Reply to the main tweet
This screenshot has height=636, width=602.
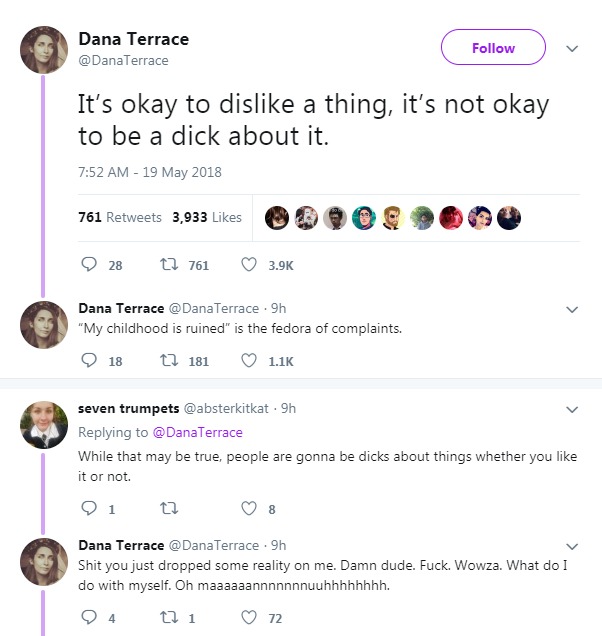[88, 265]
